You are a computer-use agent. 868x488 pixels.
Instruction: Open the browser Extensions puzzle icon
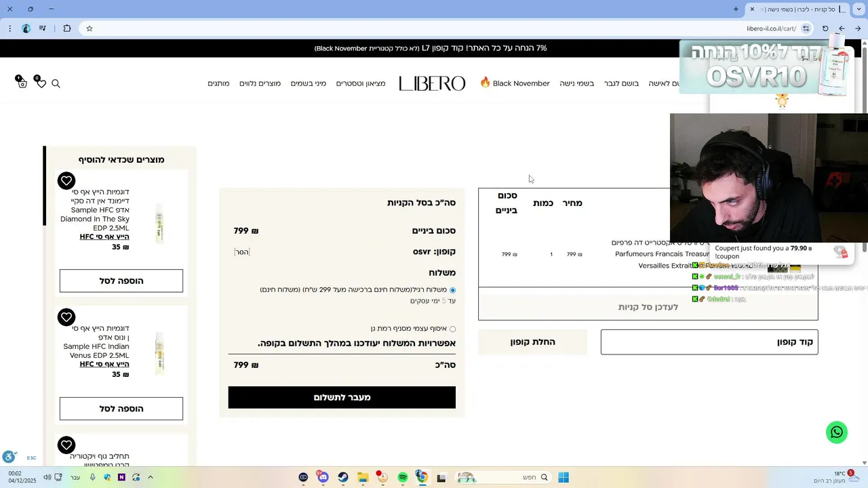pyautogui.click(x=66, y=28)
